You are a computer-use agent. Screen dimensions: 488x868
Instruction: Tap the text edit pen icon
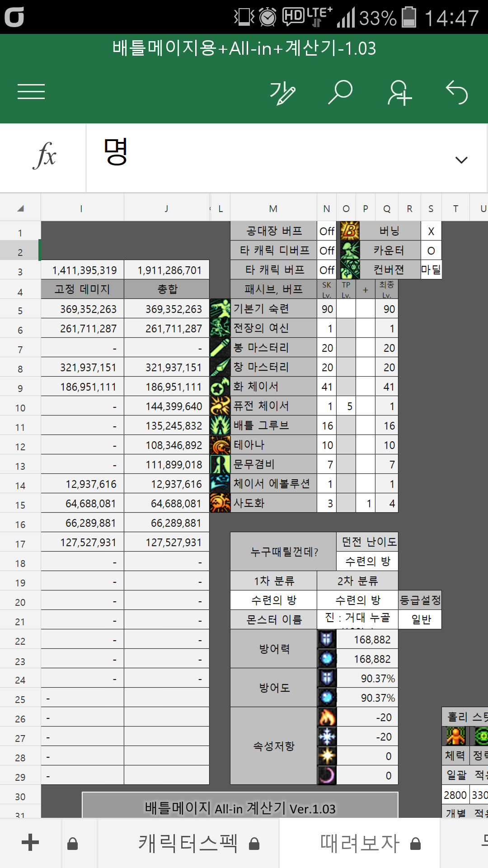(282, 93)
